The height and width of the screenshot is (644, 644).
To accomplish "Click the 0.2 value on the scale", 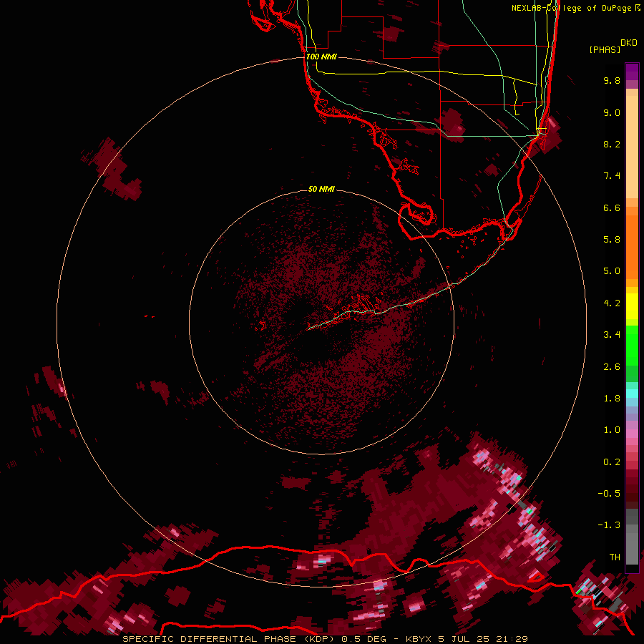I will pos(612,462).
